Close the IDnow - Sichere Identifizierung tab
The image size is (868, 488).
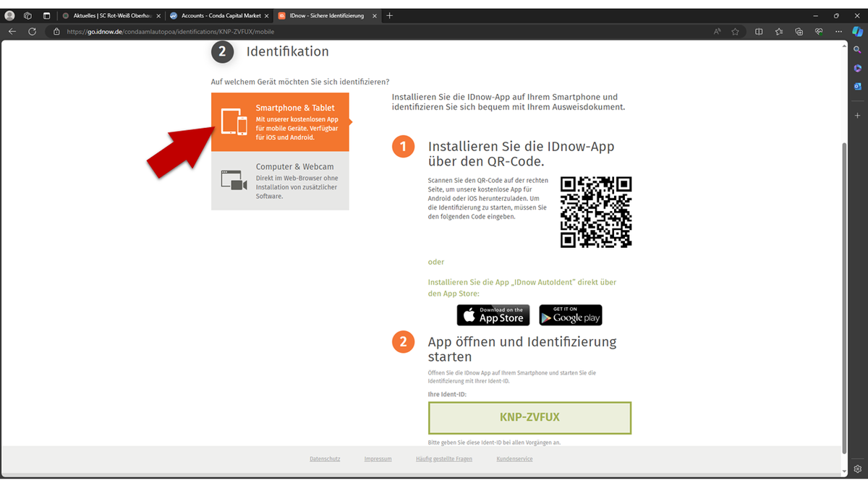(375, 15)
